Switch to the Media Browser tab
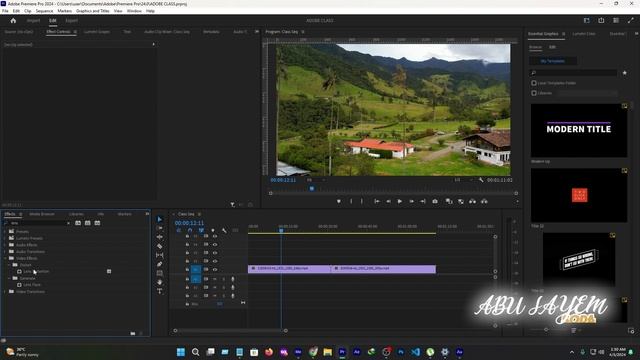Image resolution: width=640 pixels, height=360 pixels. tap(42, 214)
